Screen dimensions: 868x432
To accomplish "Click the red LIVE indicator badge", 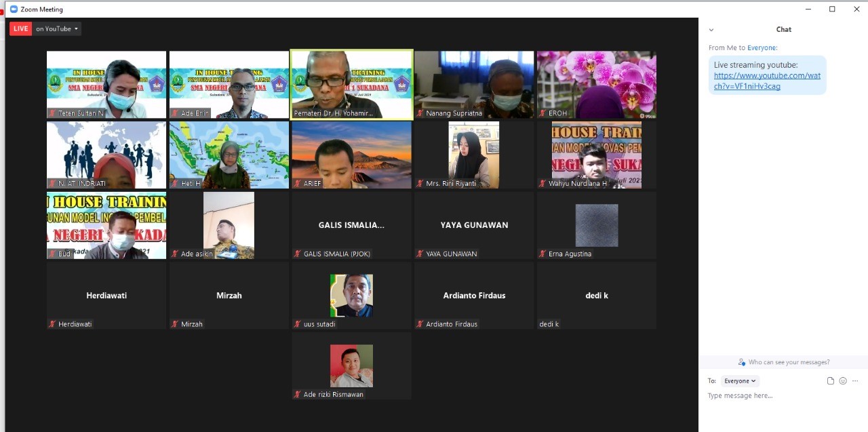I will pos(20,28).
